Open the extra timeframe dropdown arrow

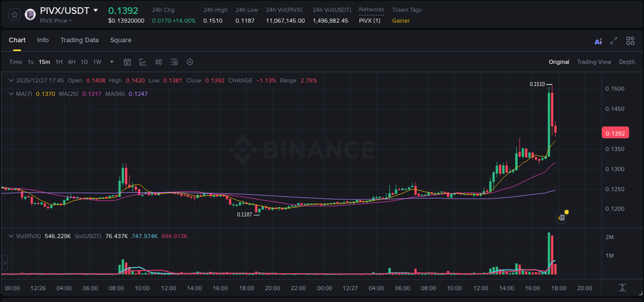[111, 62]
